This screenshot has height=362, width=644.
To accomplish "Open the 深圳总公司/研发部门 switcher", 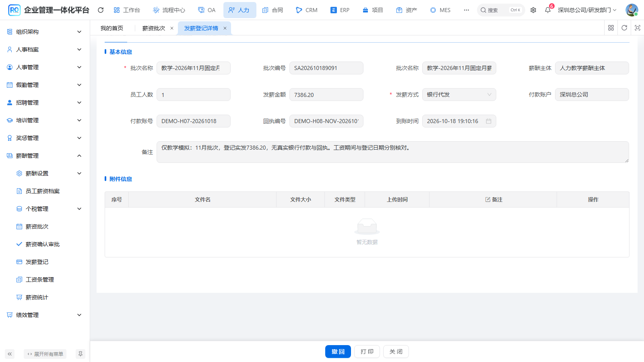I will (587, 10).
